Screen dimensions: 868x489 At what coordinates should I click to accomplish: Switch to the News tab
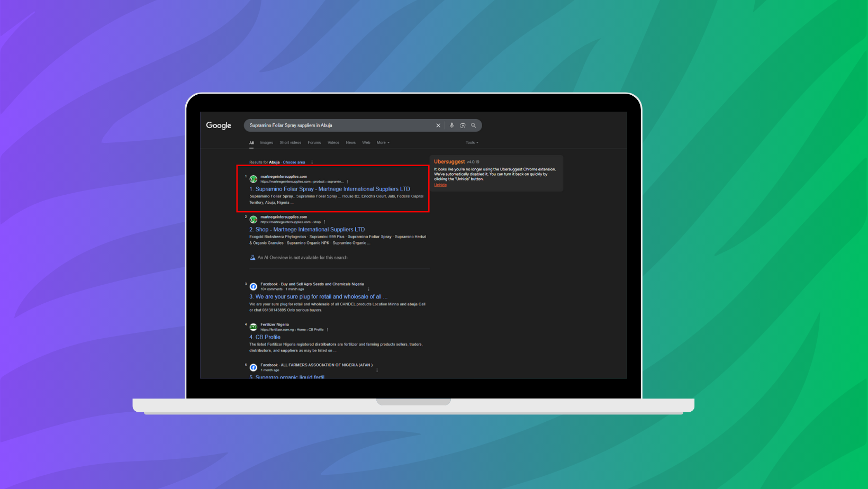(x=351, y=142)
